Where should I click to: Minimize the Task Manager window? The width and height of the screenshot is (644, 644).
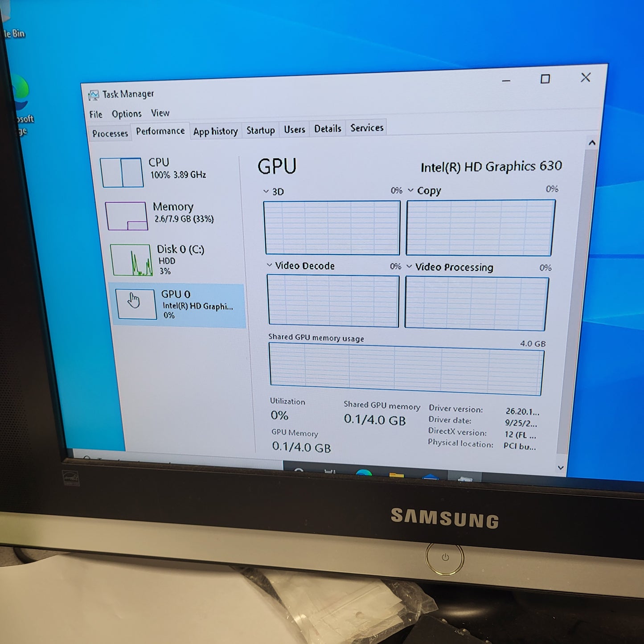pos(506,81)
